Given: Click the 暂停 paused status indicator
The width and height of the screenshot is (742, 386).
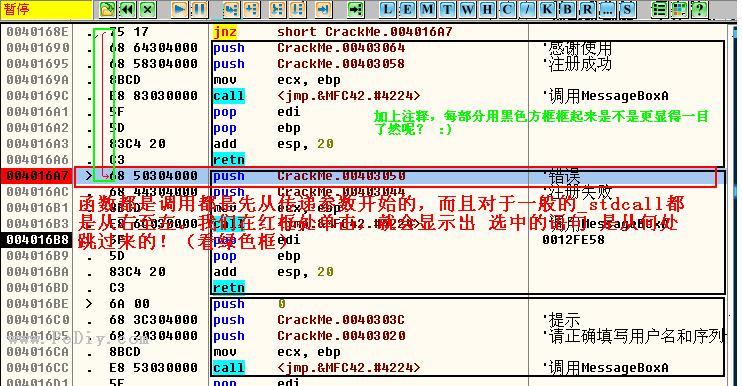Looking at the screenshot, I should 46,9.
